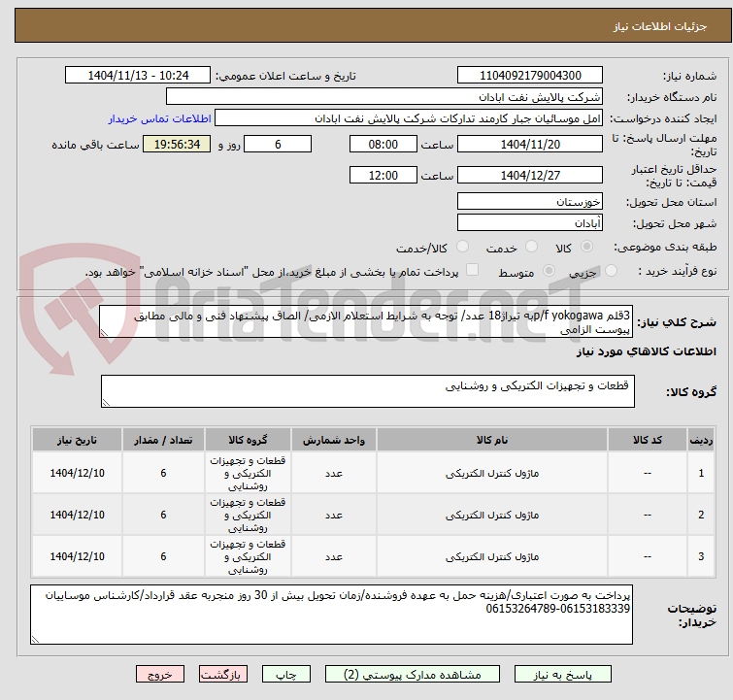Click the city field 'آبادان'

click(530, 223)
